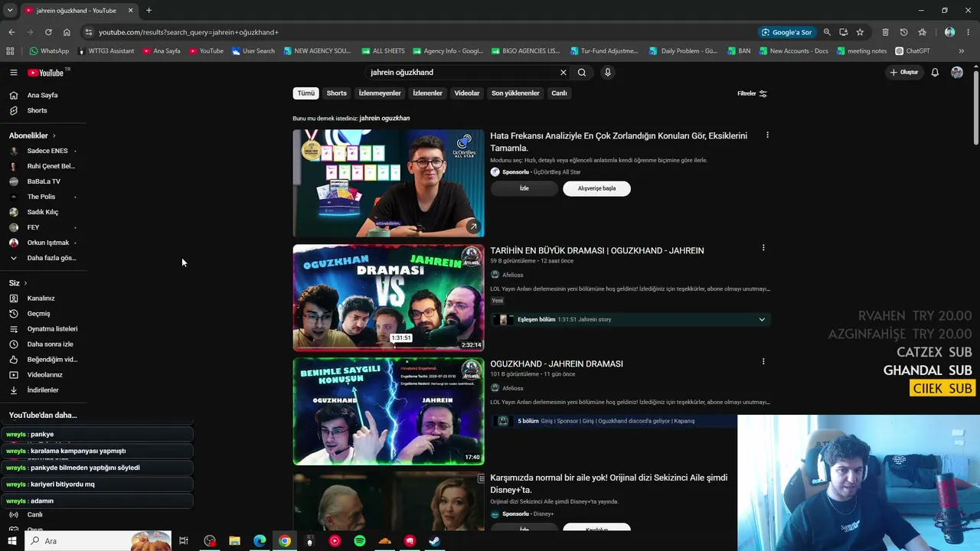The height and width of the screenshot is (551, 980).
Task: Open Daha sonra izle list
Action: 43,344
